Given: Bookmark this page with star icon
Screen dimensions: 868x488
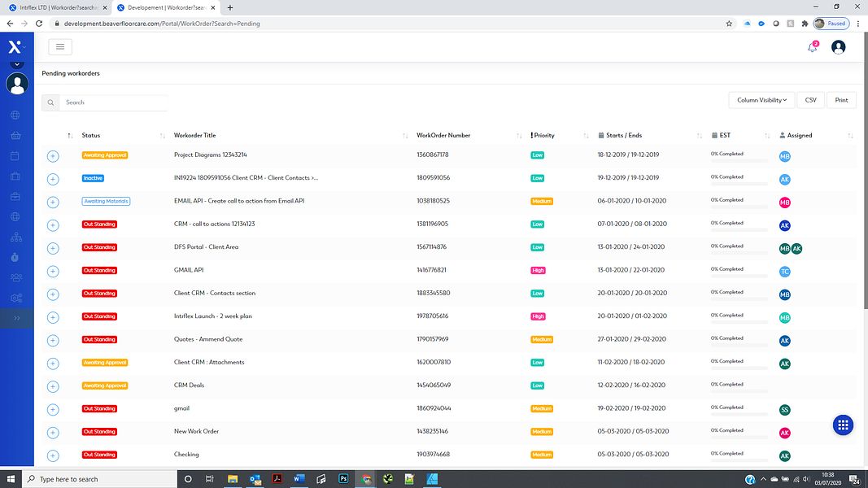Looking at the screenshot, I should (x=729, y=24).
